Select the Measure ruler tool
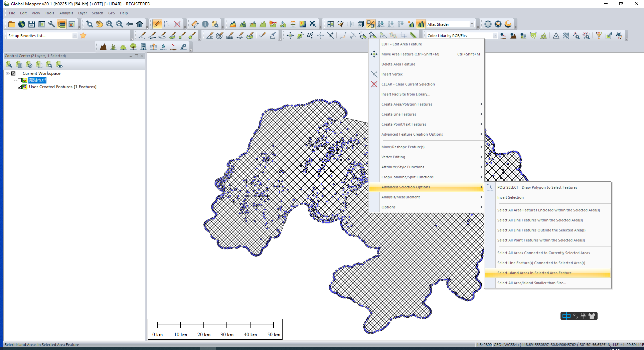Viewport: 644px width, 350px height. click(195, 24)
